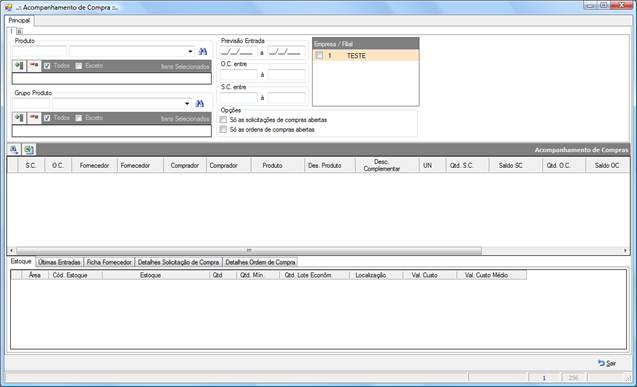Select the TESTE row in Empresa / Filial
The height and width of the screenshot is (387, 637).
click(366, 56)
